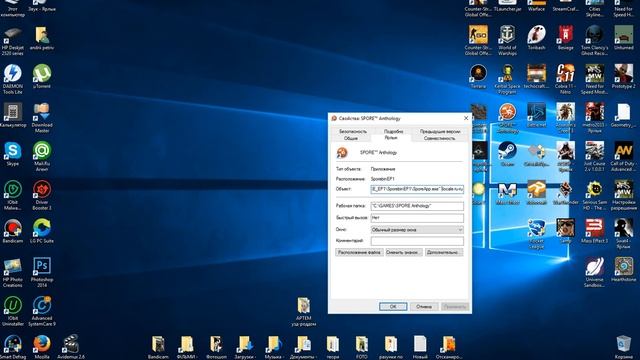Open the Подробно tab

tap(393, 131)
